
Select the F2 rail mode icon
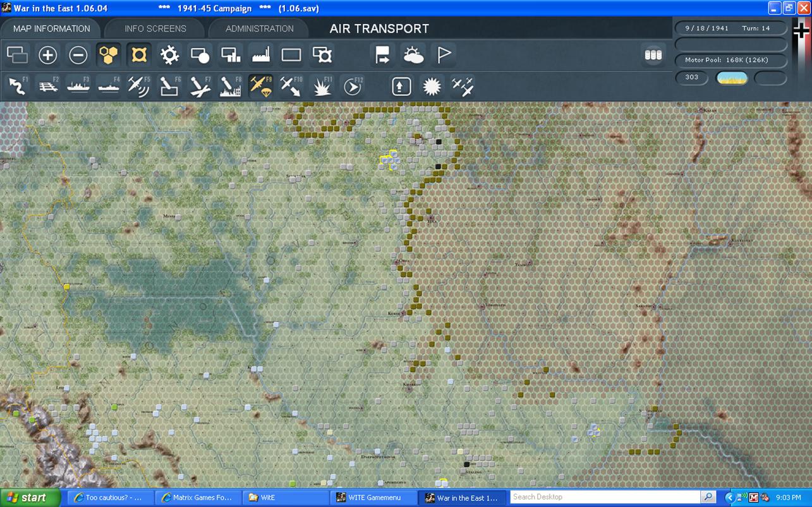48,86
